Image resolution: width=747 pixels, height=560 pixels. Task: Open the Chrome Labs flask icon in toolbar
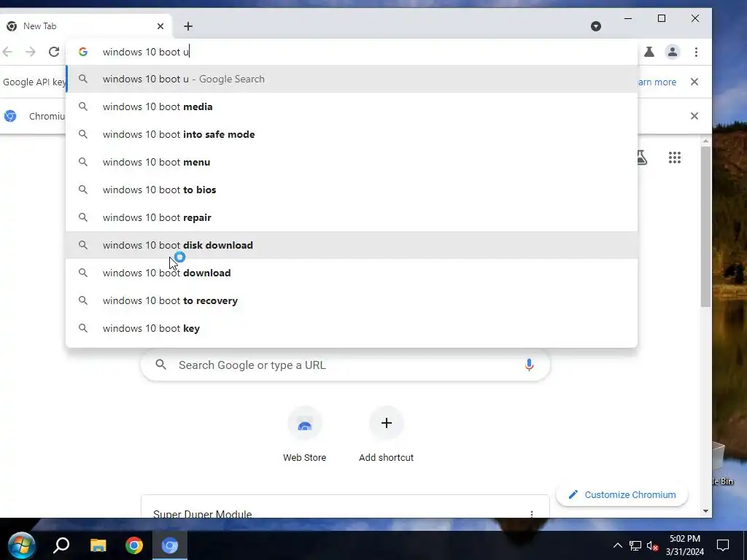[x=649, y=52]
